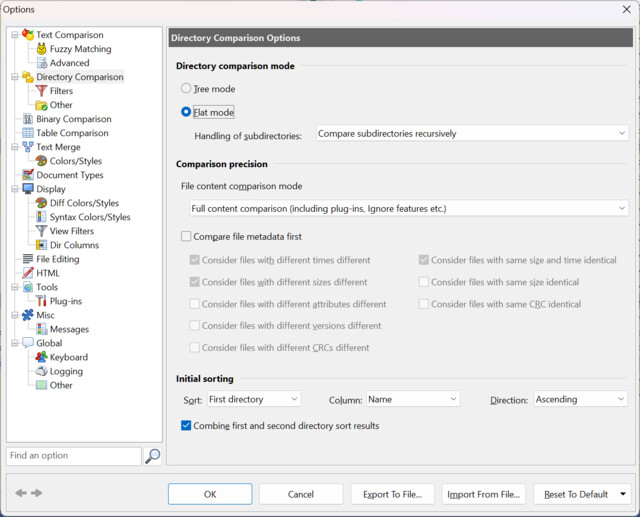This screenshot has height=517, width=640.
Task: Click the forward navigation arrow
Action: [x=36, y=493]
